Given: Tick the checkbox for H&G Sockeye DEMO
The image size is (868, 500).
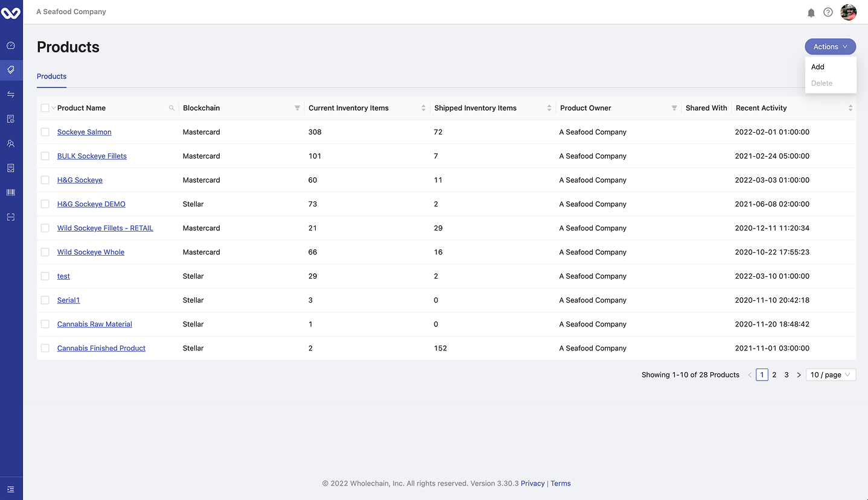Looking at the screenshot, I should (45, 204).
